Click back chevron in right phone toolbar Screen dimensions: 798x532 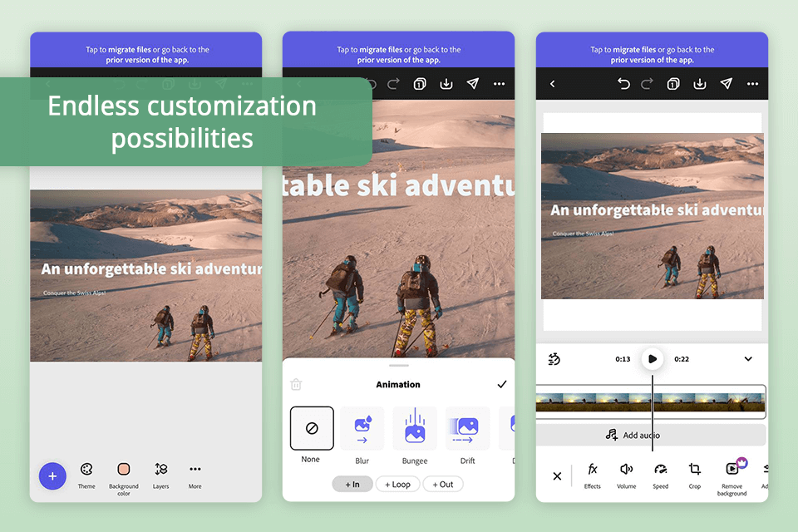click(x=553, y=83)
